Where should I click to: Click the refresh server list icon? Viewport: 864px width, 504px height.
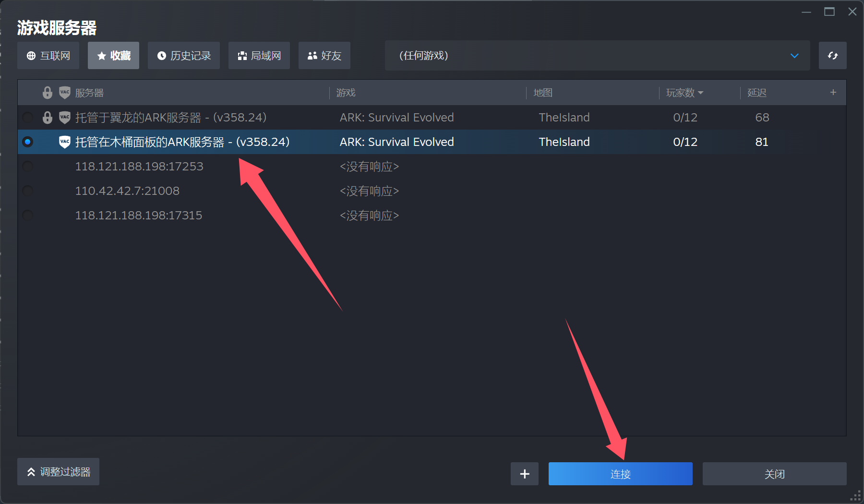(x=833, y=56)
